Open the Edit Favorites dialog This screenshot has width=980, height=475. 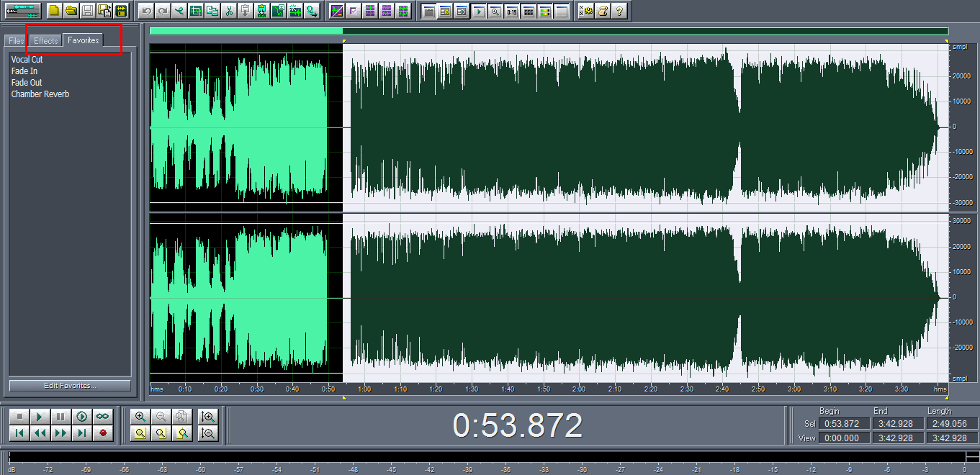(69, 385)
